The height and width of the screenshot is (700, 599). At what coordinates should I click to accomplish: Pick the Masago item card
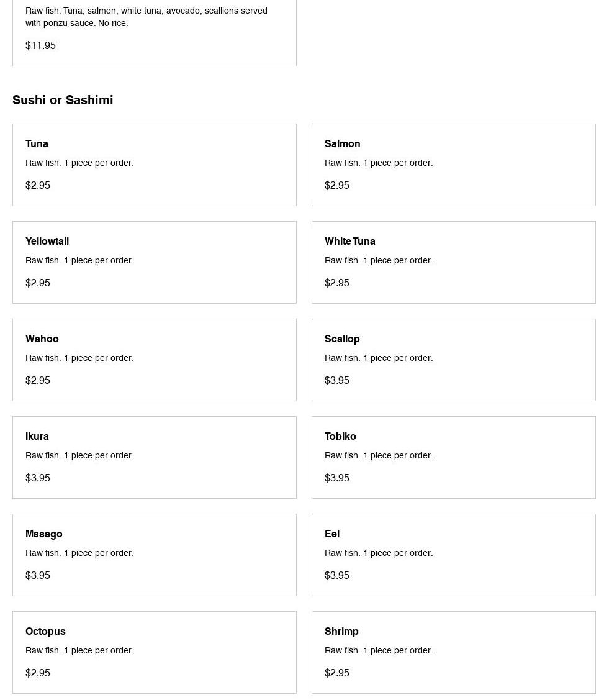tap(154, 555)
